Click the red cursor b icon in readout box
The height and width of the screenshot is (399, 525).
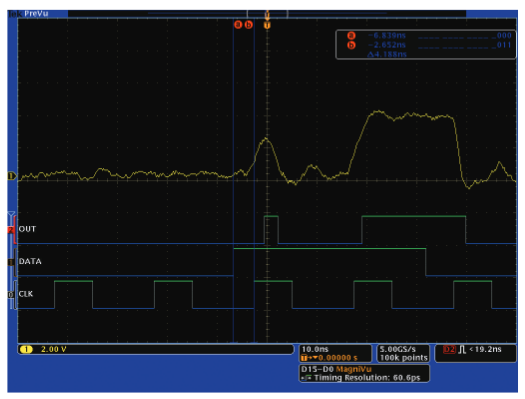click(x=351, y=45)
